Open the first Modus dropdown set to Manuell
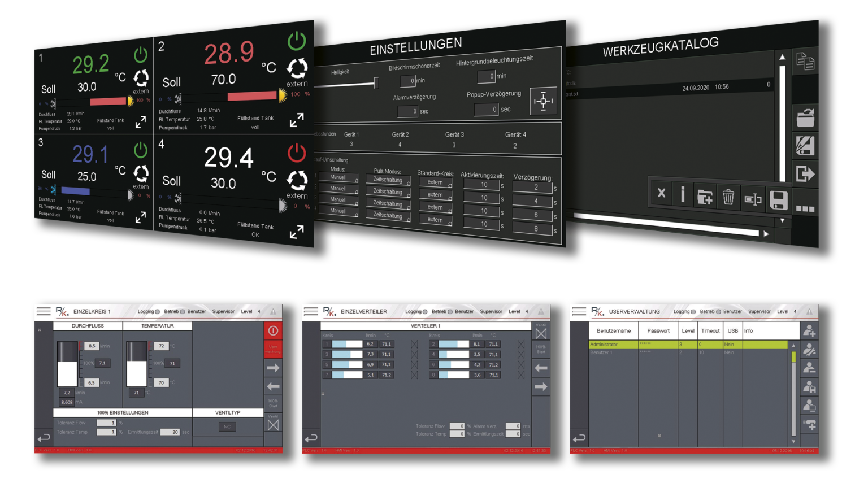Image resolution: width=868 pixels, height=492 pixels. (338, 177)
